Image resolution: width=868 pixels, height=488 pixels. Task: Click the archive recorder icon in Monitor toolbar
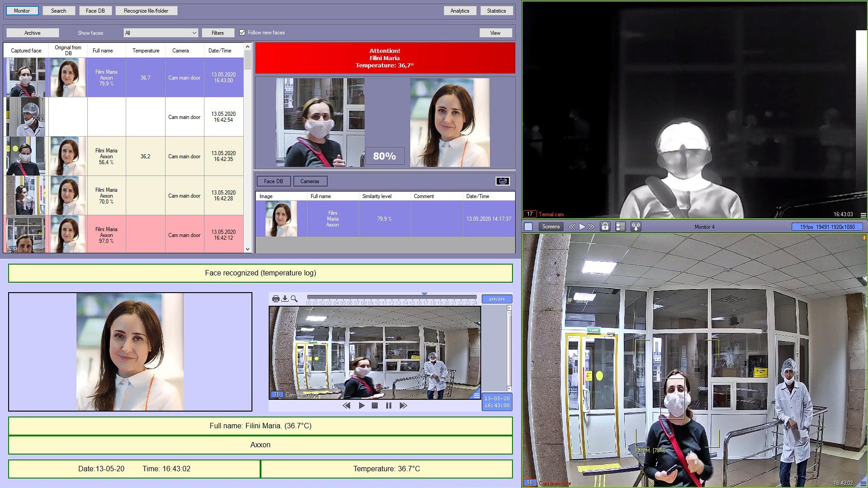[636, 227]
